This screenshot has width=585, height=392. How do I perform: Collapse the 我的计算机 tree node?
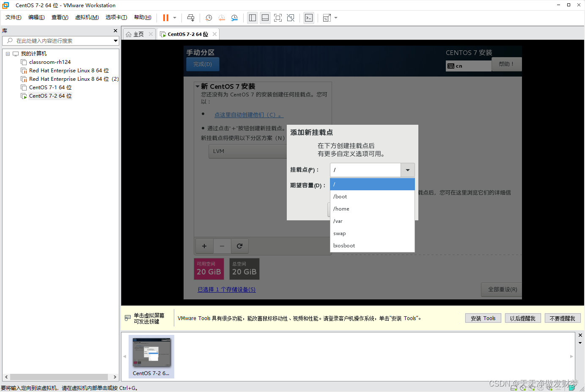click(x=8, y=54)
